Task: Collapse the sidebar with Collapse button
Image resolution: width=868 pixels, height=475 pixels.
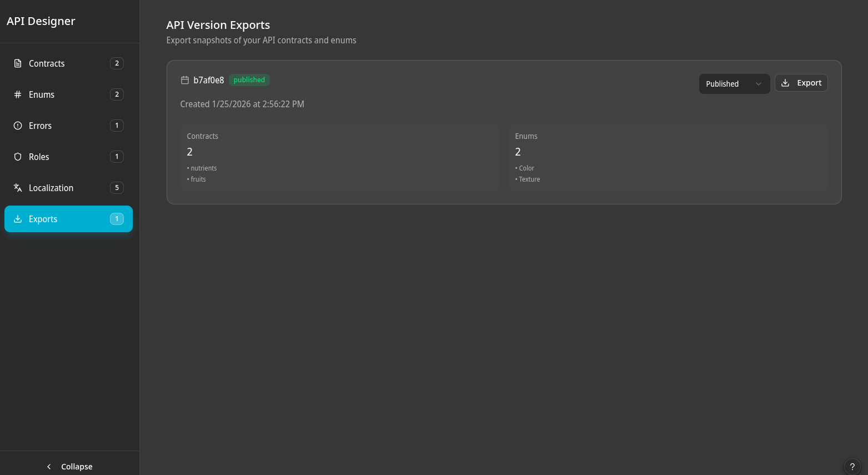Action: coord(69,467)
